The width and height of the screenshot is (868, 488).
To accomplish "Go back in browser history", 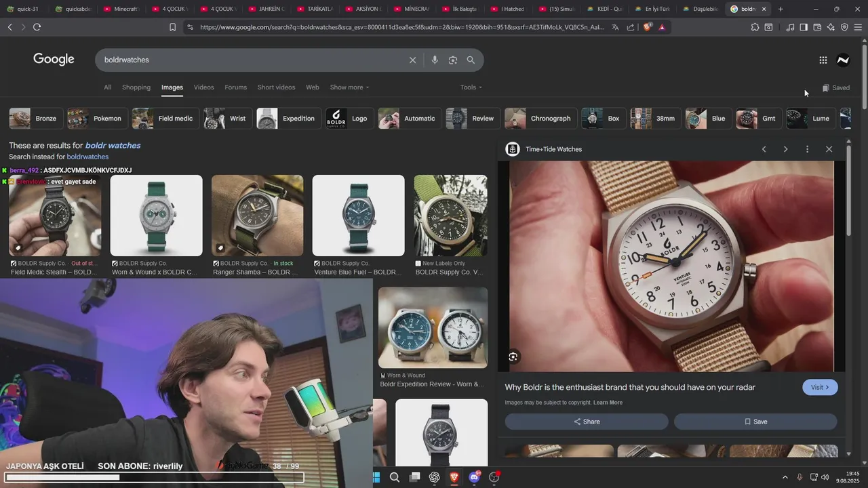I will tap(9, 27).
